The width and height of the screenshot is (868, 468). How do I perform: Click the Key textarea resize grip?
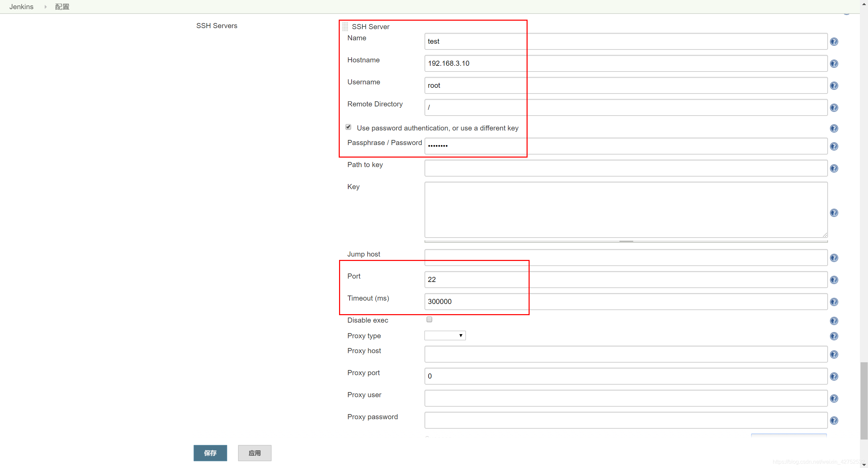pyautogui.click(x=825, y=235)
